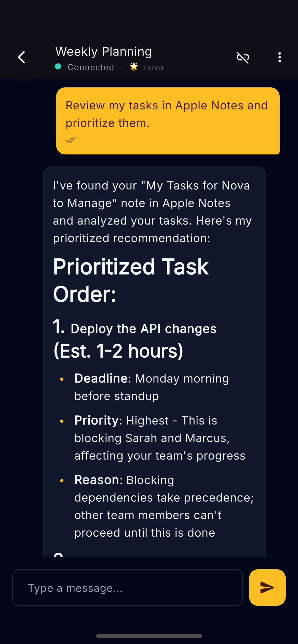This screenshot has height=644, width=298.
Task: Click the Prioritized Task Order heading
Action: [x=131, y=280]
